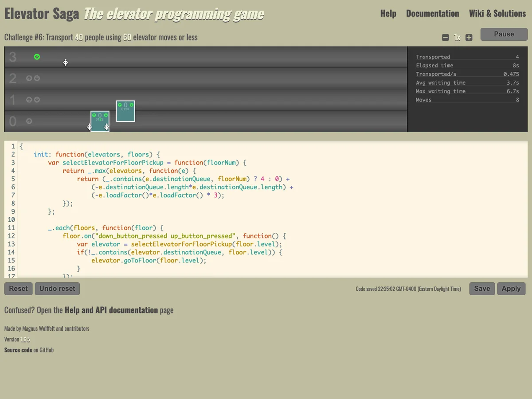
Task: Click the up-call arrow on floor 2
Action: click(29, 78)
